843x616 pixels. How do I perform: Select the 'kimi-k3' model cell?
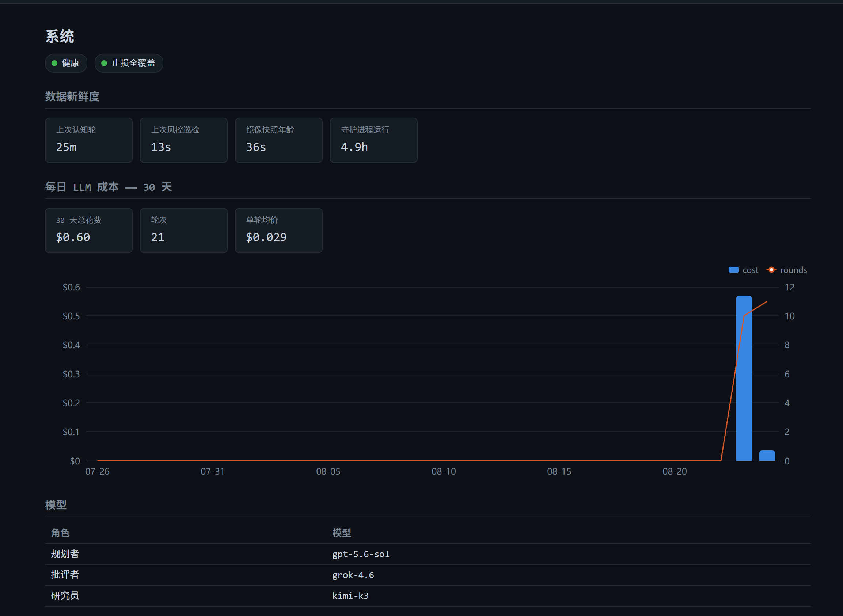coord(350,596)
